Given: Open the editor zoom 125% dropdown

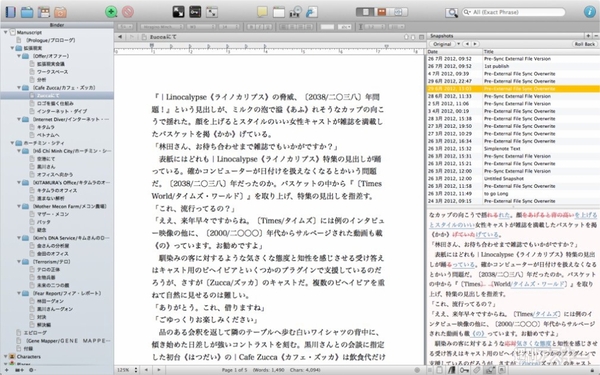Looking at the screenshot, I should pos(127,370).
